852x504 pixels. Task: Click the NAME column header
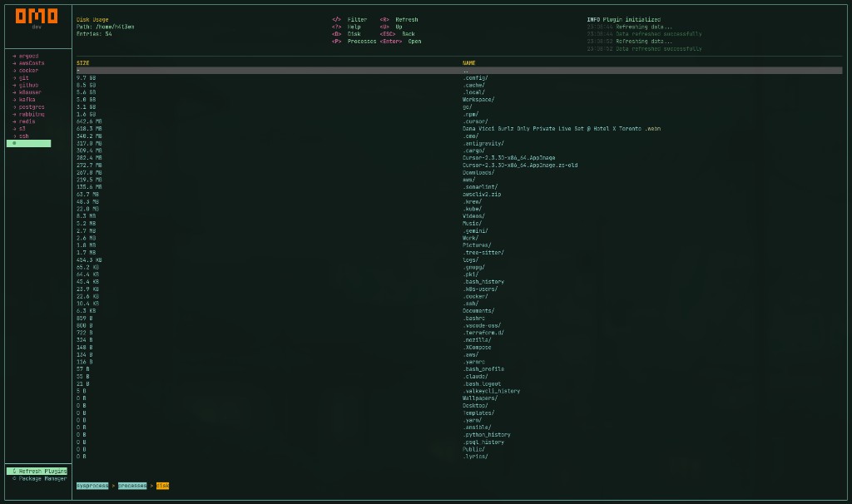point(469,63)
